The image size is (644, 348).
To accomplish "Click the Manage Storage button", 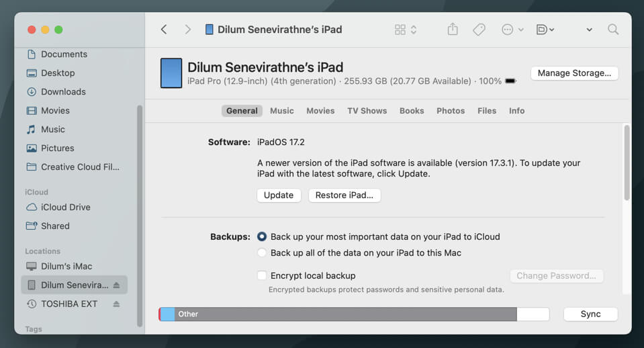I will click(x=574, y=73).
